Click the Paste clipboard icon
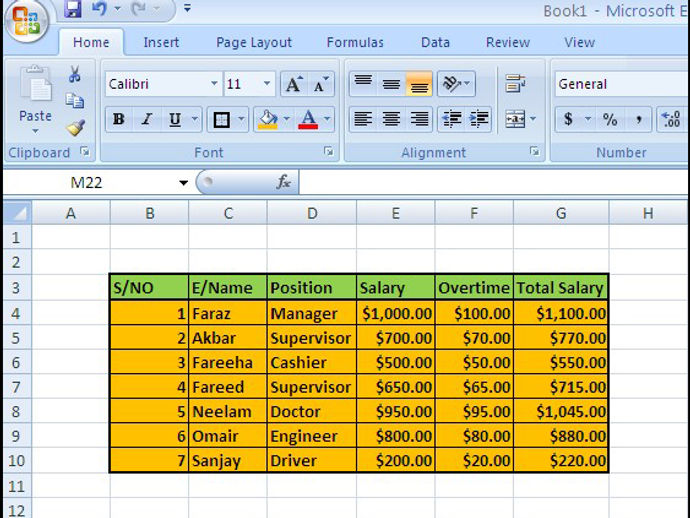Viewport: 690px width, 518px height. coord(36,84)
